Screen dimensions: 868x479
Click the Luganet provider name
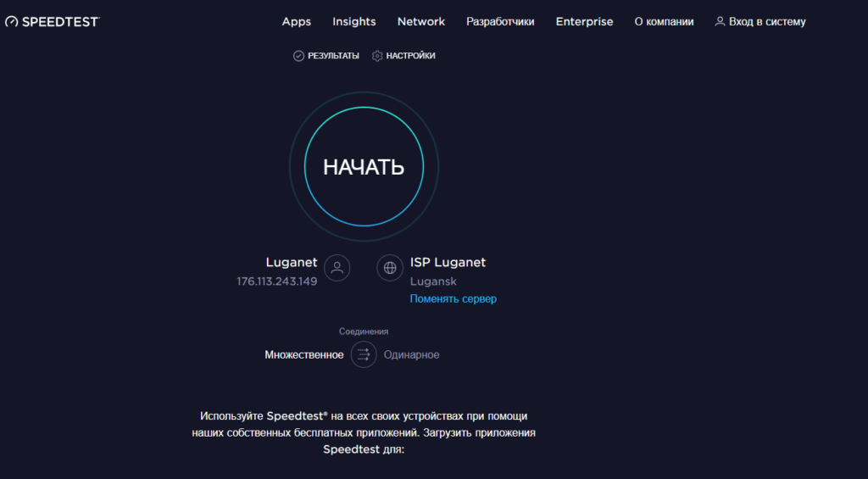click(292, 263)
